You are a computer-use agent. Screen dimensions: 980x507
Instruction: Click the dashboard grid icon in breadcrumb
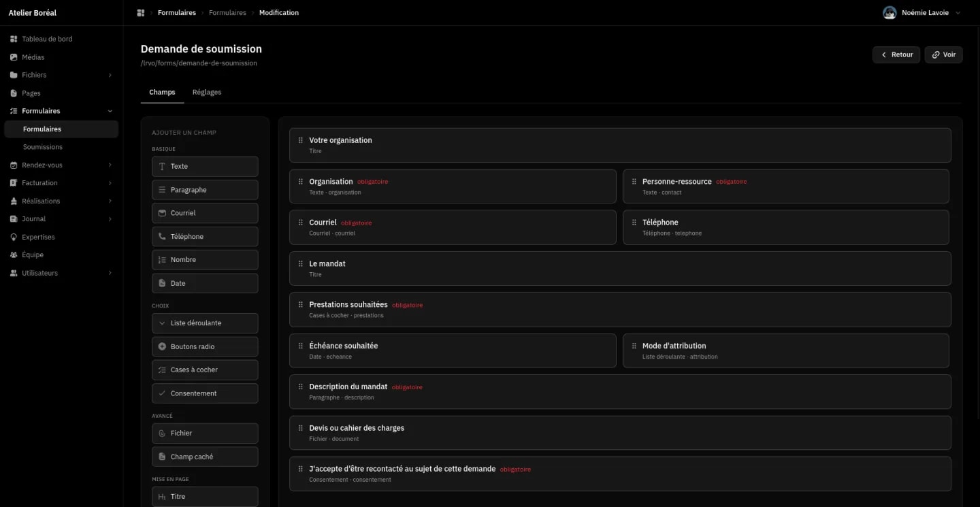[x=141, y=13]
